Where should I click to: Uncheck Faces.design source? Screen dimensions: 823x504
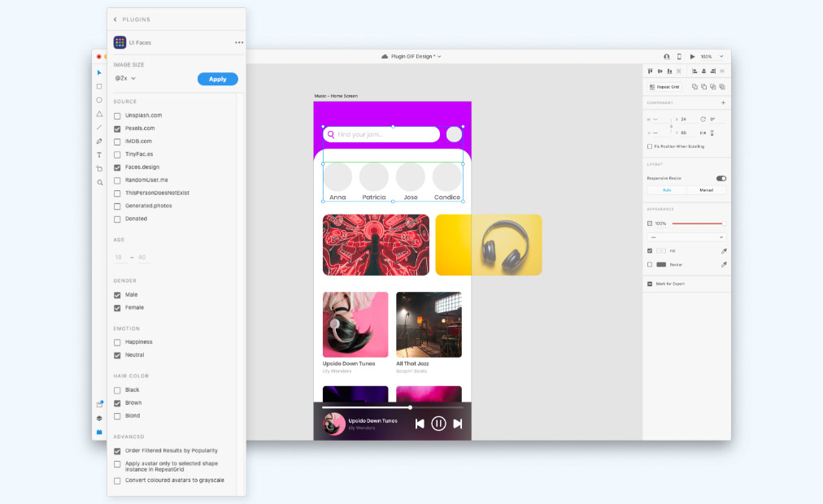tap(117, 167)
